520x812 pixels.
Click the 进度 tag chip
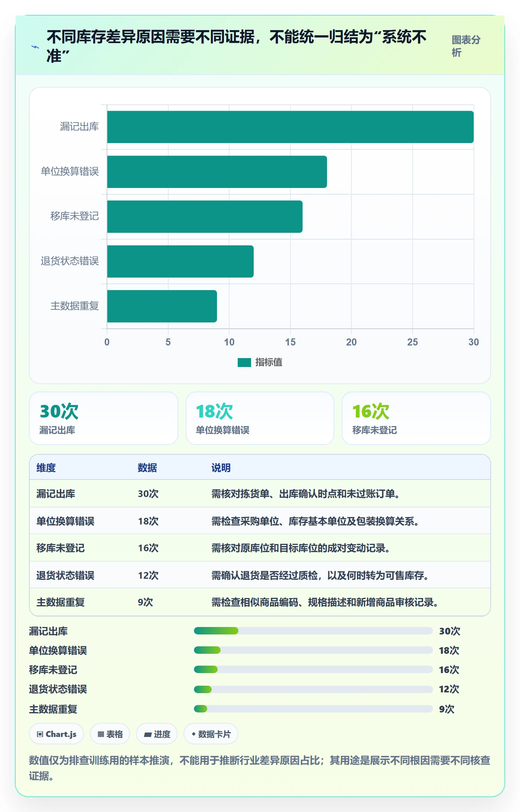point(157,734)
